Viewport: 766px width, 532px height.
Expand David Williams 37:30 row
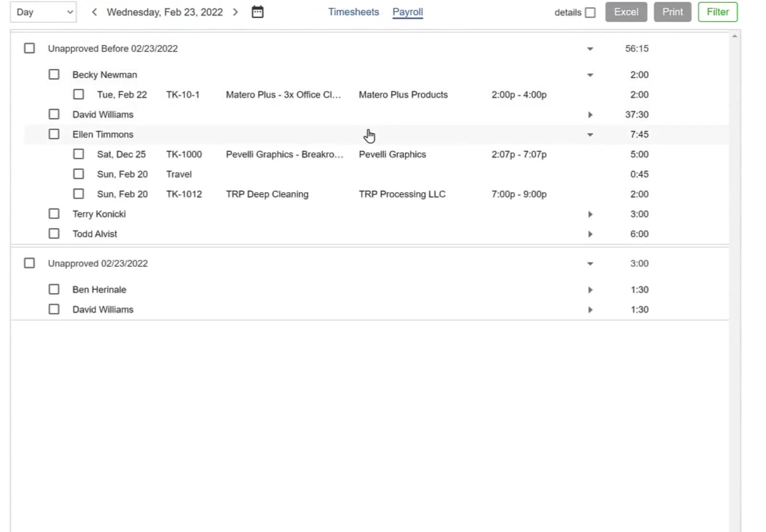click(x=590, y=115)
